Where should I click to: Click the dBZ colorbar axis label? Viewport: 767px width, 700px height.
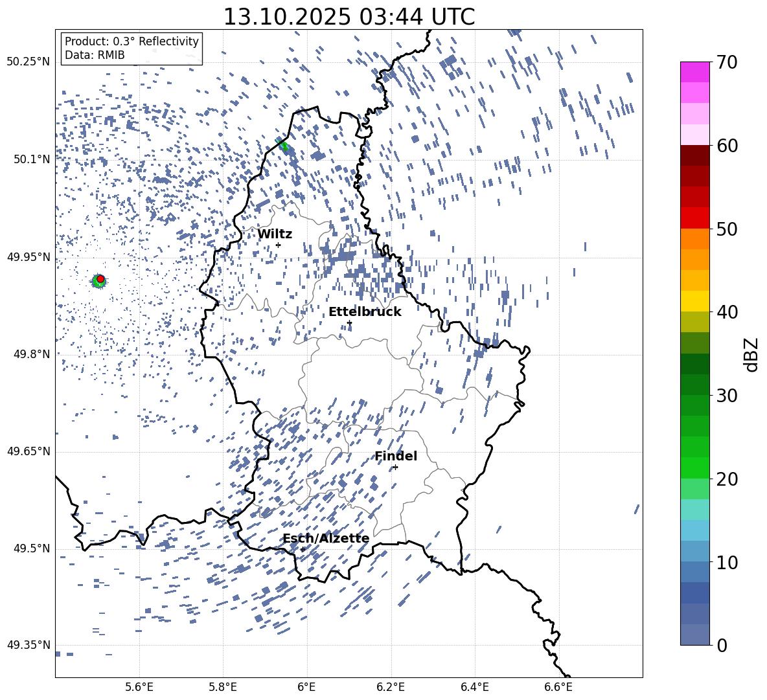pos(752,354)
